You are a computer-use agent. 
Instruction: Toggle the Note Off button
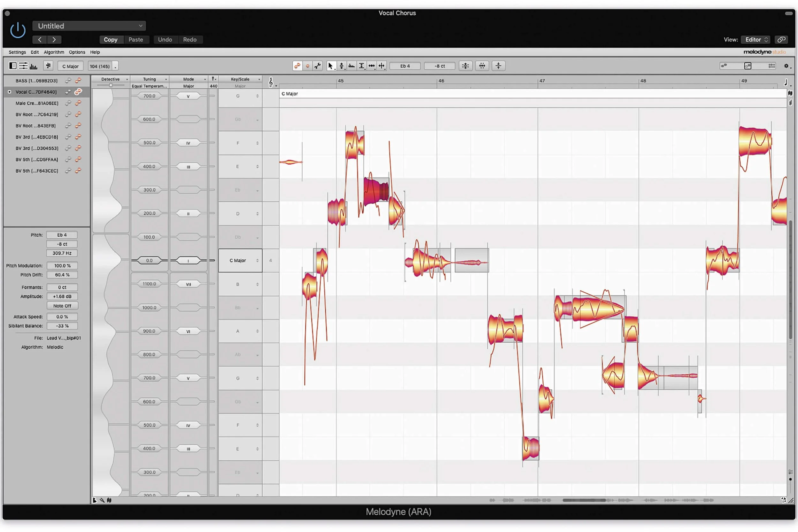(x=62, y=306)
